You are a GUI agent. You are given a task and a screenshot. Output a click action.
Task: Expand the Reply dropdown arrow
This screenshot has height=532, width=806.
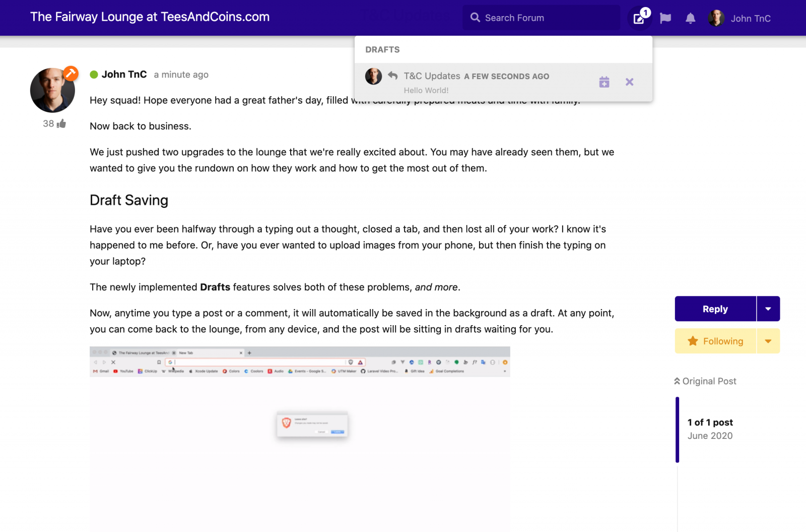[768, 309]
